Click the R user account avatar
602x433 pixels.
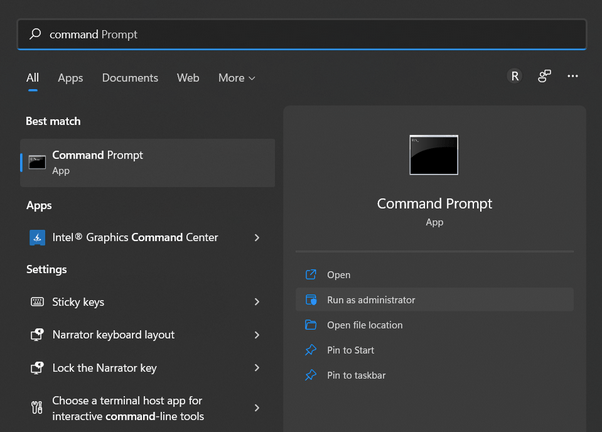514,76
